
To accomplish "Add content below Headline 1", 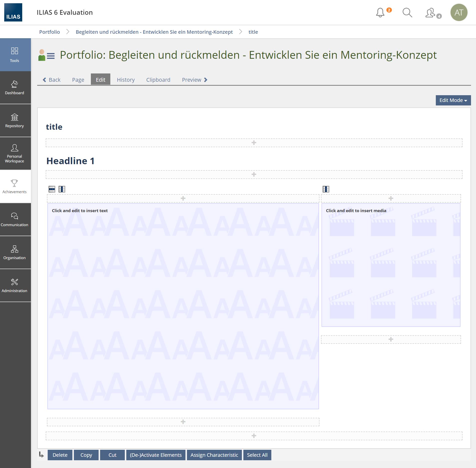I will click(254, 174).
